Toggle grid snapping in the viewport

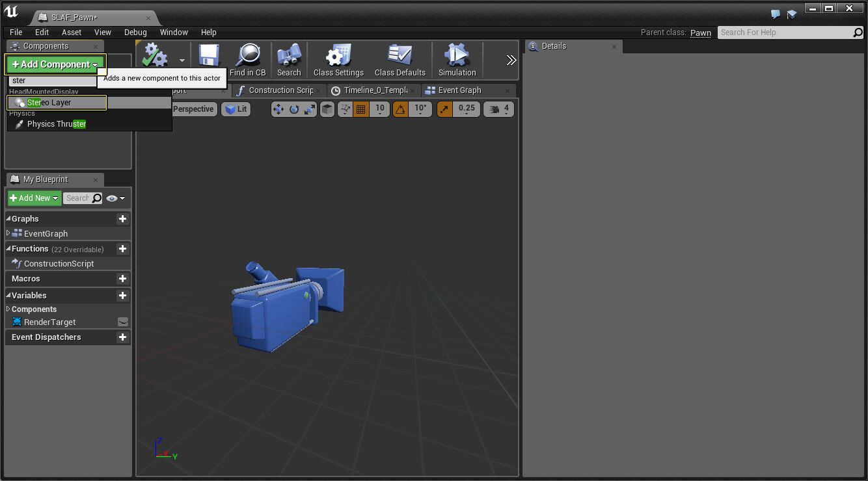point(361,109)
